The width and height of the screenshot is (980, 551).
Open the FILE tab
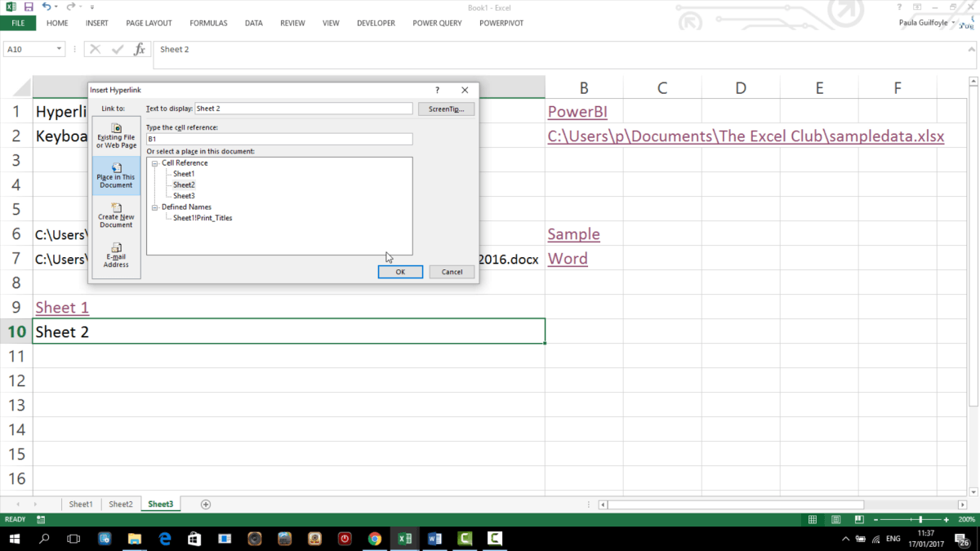click(x=18, y=23)
